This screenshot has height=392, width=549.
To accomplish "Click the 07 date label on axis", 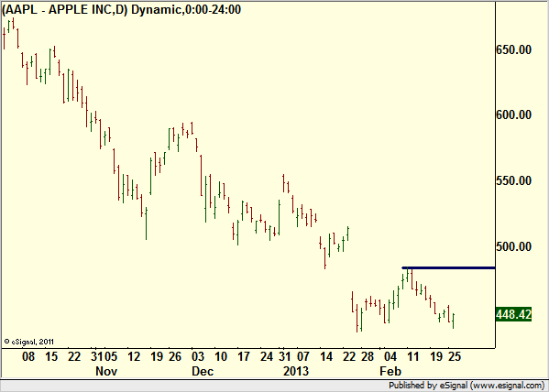I will (x=303, y=356).
